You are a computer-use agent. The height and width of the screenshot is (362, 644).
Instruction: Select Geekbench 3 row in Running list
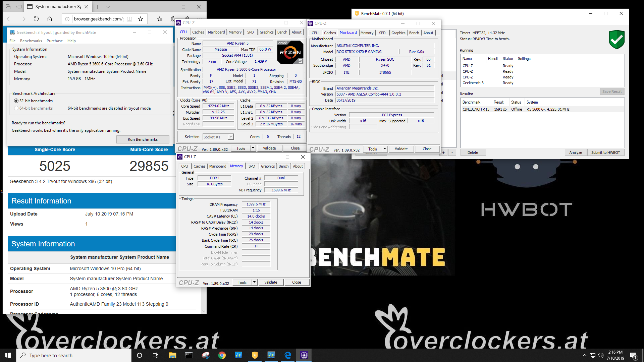[542, 83]
